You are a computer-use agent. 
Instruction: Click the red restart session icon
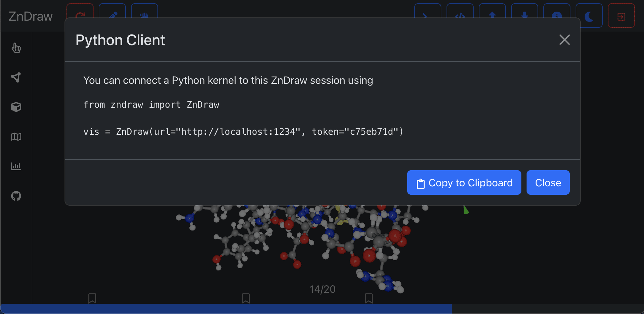80,15
